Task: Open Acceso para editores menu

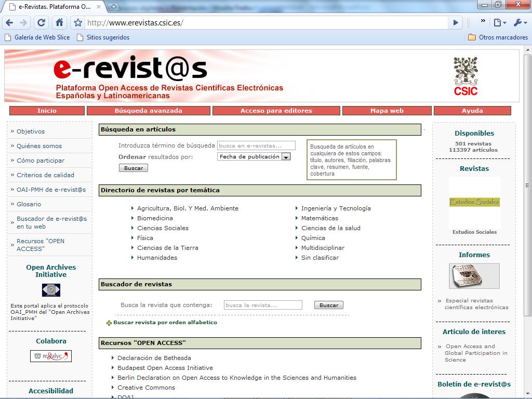Action: [x=276, y=111]
